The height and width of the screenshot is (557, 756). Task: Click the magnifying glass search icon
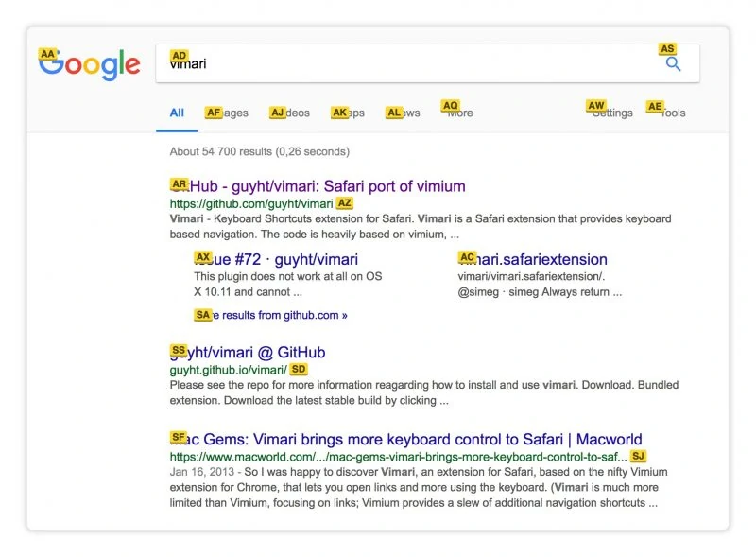(673, 63)
